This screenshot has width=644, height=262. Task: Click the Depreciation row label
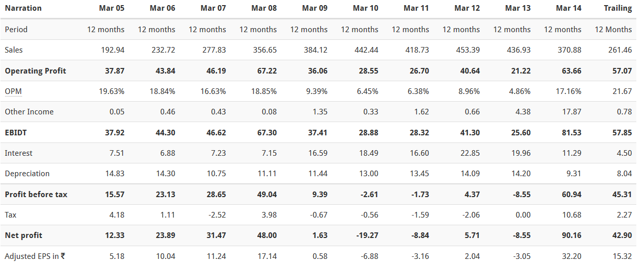pos(27,174)
